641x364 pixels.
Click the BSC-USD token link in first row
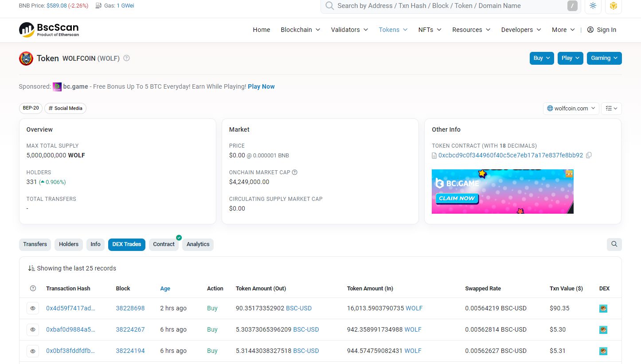click(299, 308)
